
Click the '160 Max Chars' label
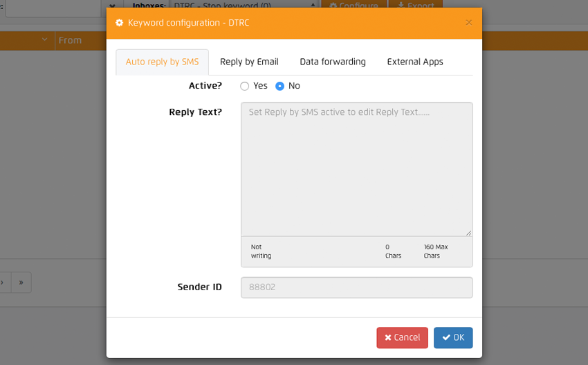[x=436, y=251]
